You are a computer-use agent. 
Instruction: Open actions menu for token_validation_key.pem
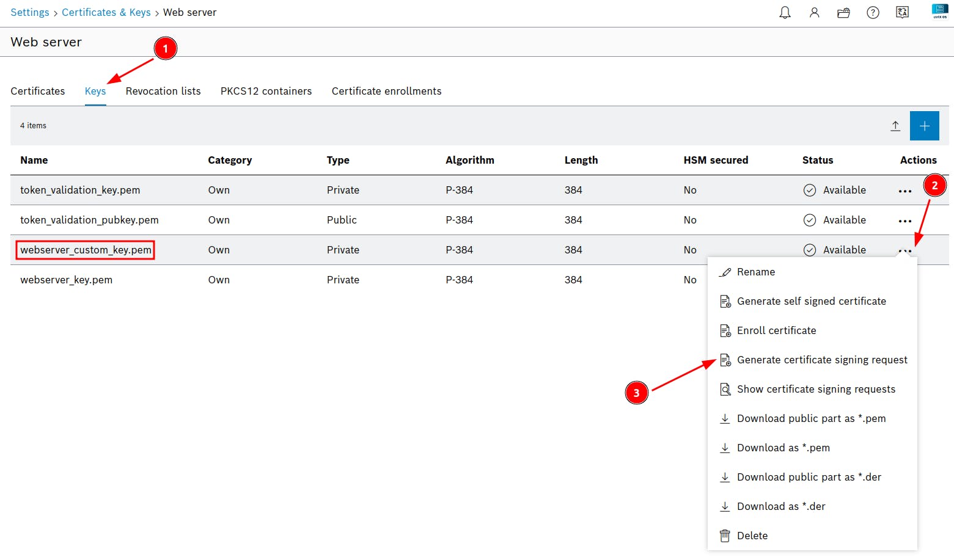tap(904, 191)
